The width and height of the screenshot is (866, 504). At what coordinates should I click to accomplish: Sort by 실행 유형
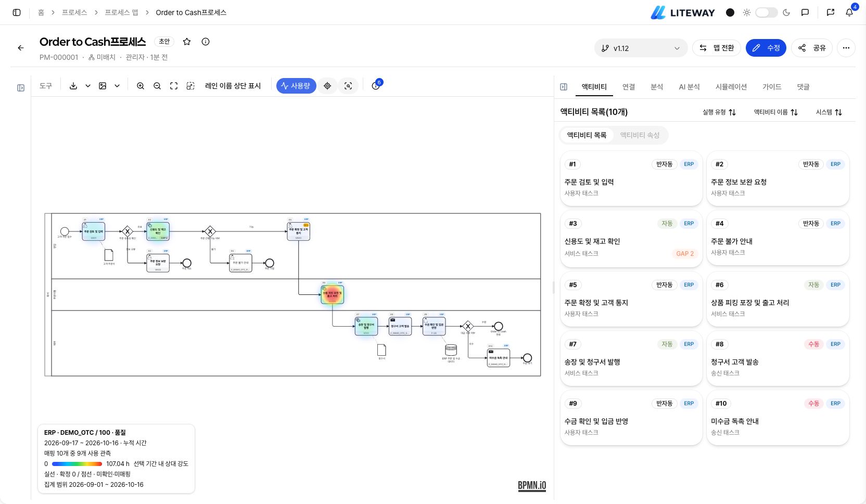pos(719,112)
